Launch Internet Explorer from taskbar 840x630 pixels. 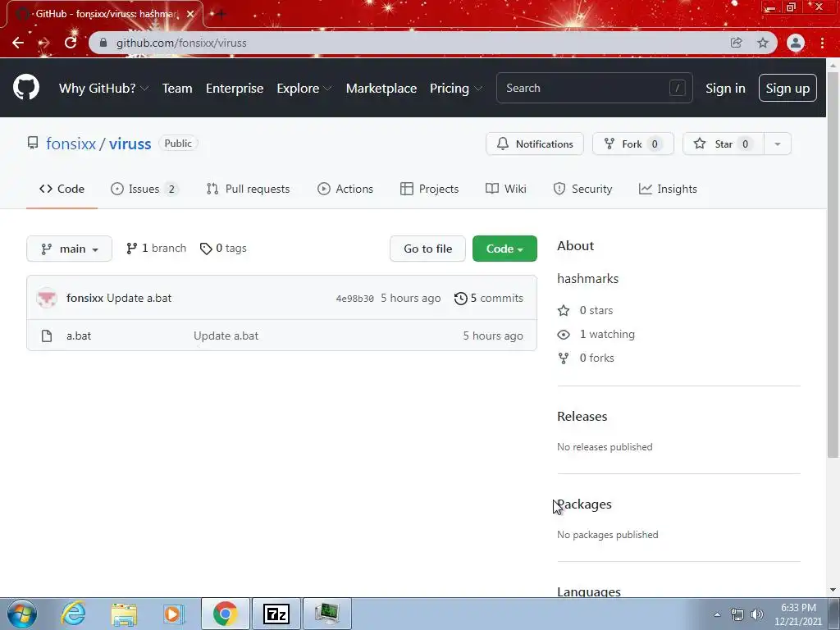73,614
